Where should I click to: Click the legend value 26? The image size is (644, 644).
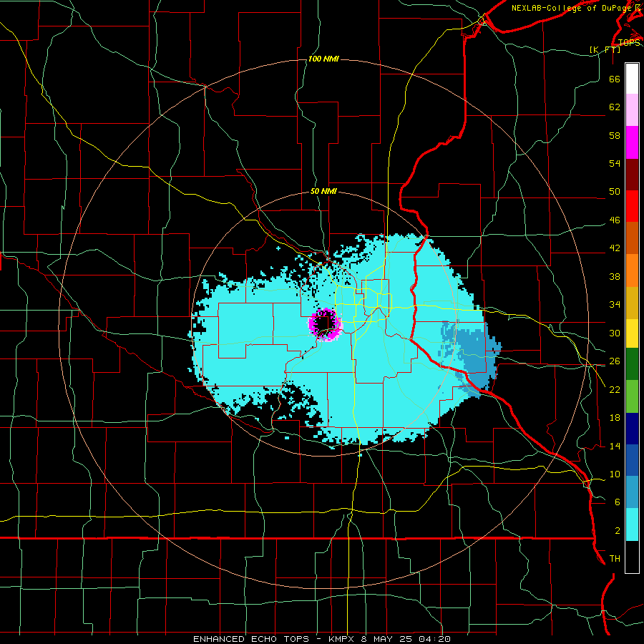point(615,361)
